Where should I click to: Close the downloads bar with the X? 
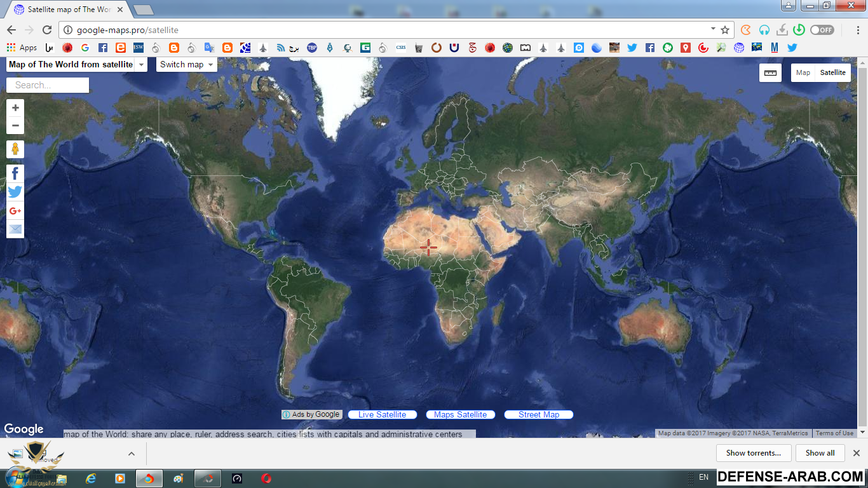[x=857, y=453]
